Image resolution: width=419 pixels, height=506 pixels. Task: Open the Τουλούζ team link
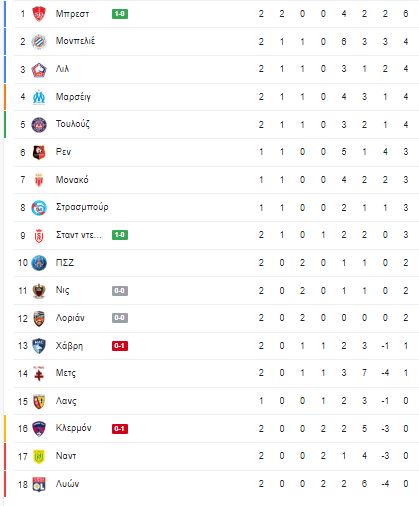pos(73,124)
